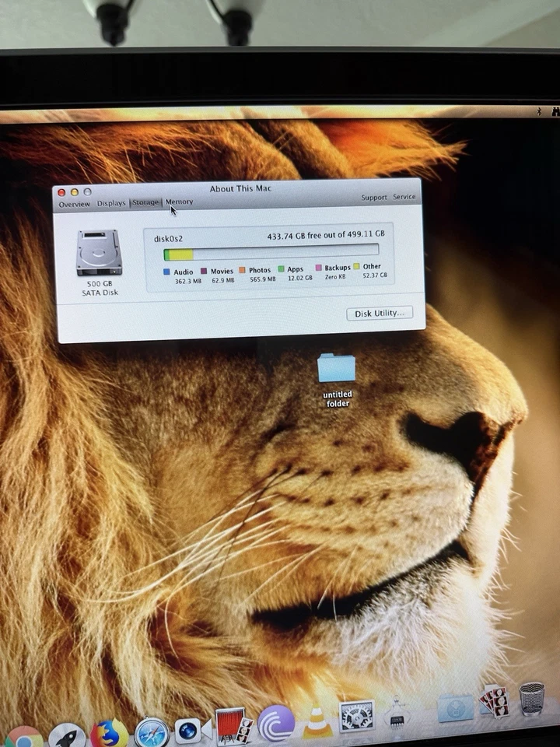
Task: Open Launchpad rocket icon in dock
Action: click(67, 735)
